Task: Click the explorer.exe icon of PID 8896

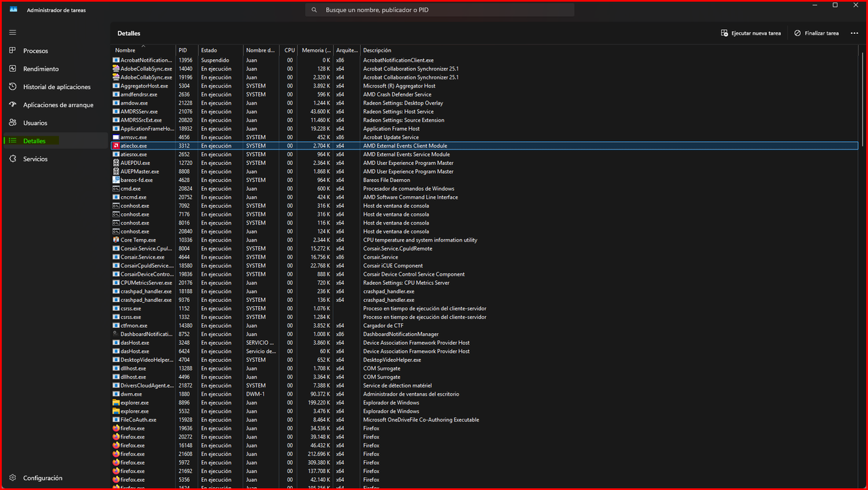Action: 116,402
